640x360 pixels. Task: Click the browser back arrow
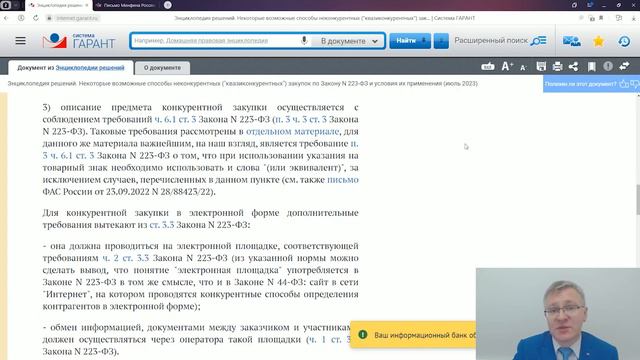(6, 18)
